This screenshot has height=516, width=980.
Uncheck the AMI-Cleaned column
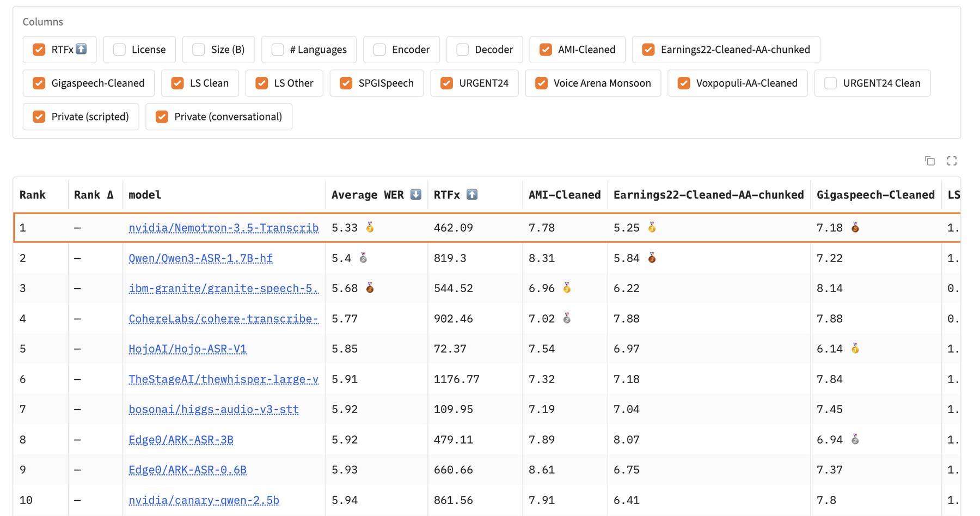tap(546, 50)
